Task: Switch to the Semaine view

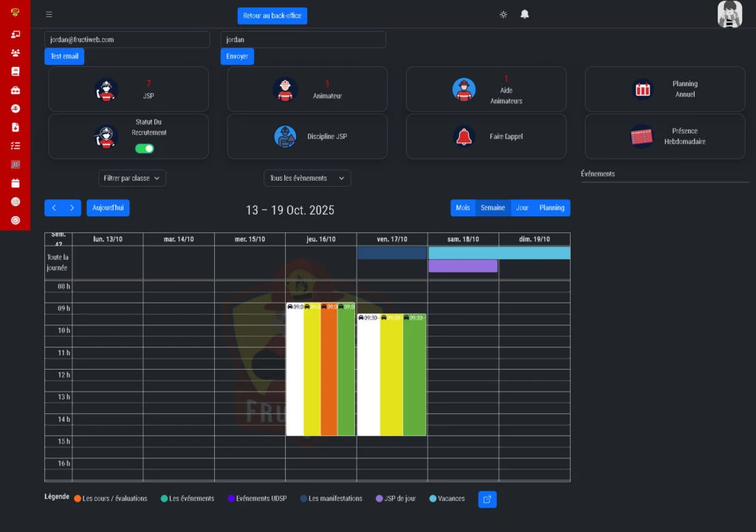Action: pyautogui.click(x=492, y=207)
